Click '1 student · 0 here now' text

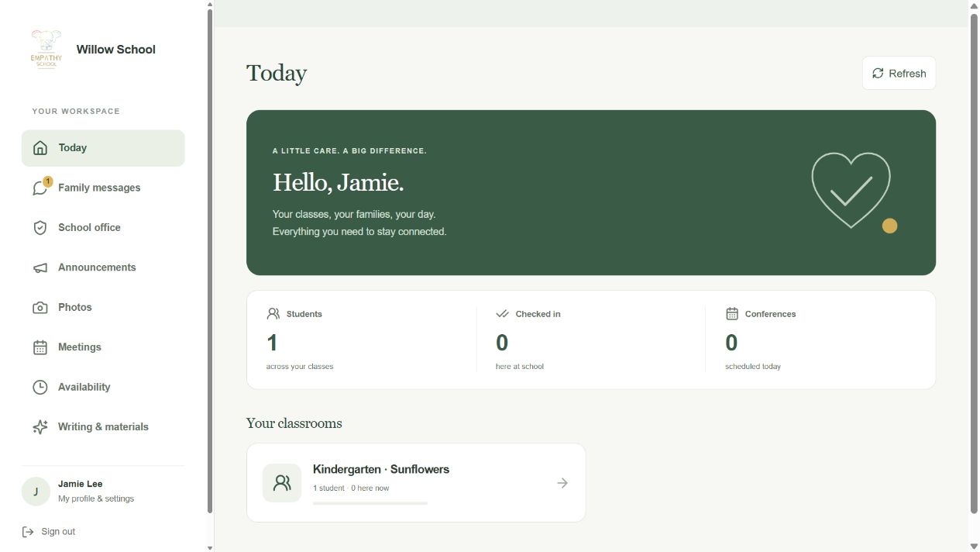(x=351, y=488)
